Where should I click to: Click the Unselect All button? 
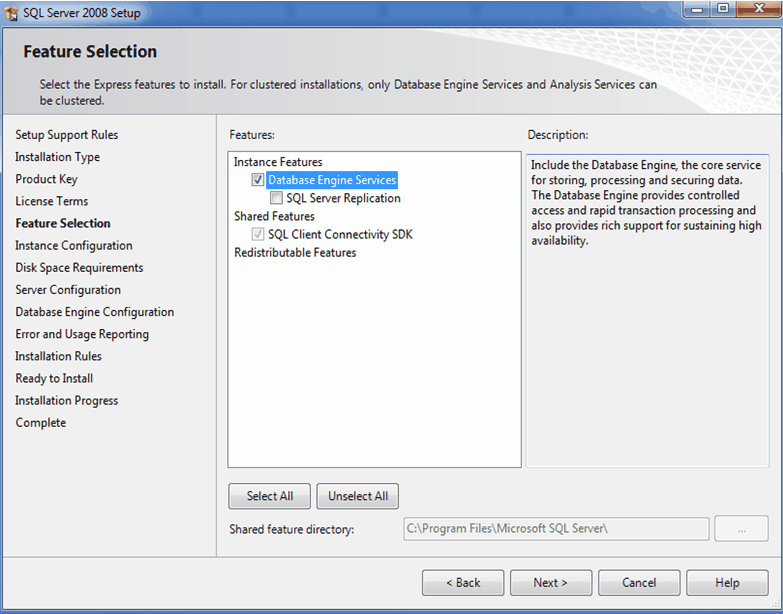pos(358,496)
